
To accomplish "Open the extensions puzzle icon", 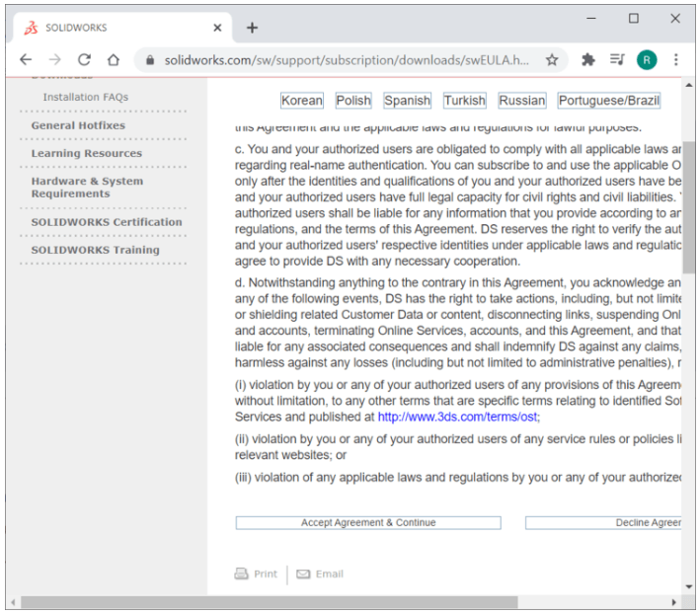I will [x=588, y=59].
